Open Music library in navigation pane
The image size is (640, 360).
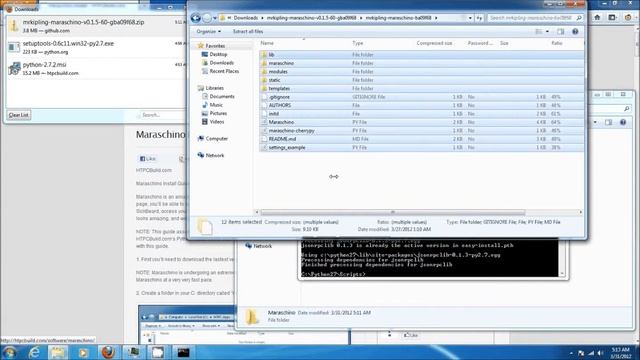pyautogui.click(x=212, y=105)
